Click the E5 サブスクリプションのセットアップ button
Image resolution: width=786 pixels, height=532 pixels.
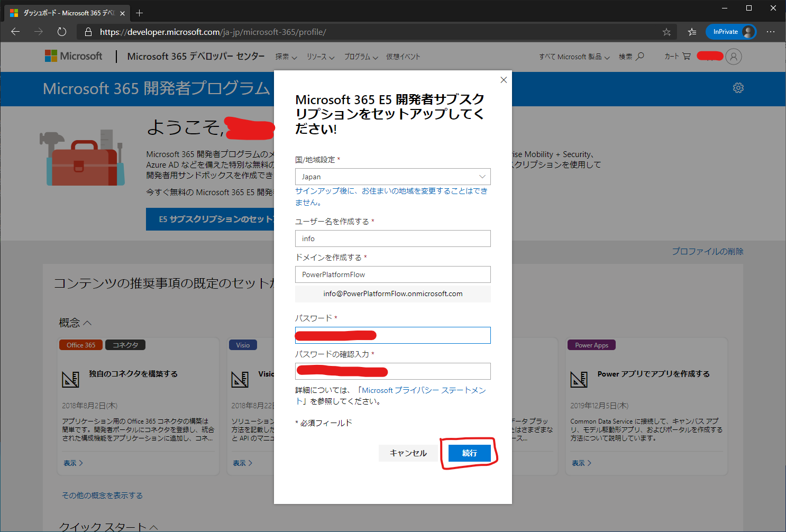210,219
